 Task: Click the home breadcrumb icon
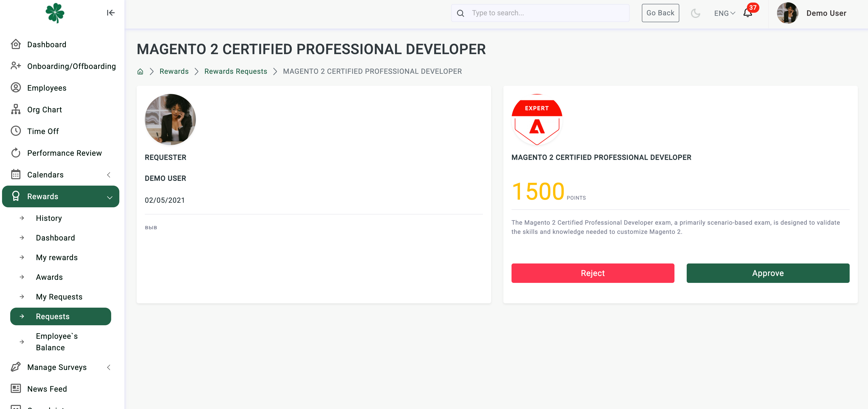tap(140, 71)
